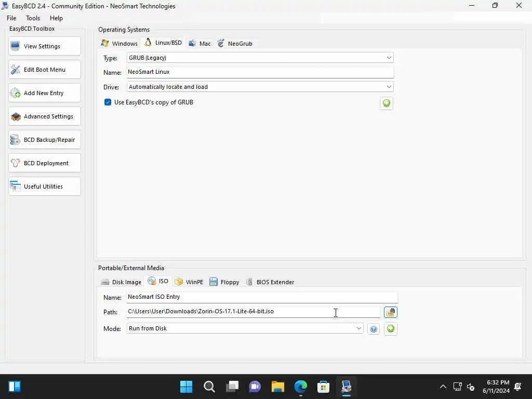Click the BCD Backup/Repair database icon

[15, 140]
